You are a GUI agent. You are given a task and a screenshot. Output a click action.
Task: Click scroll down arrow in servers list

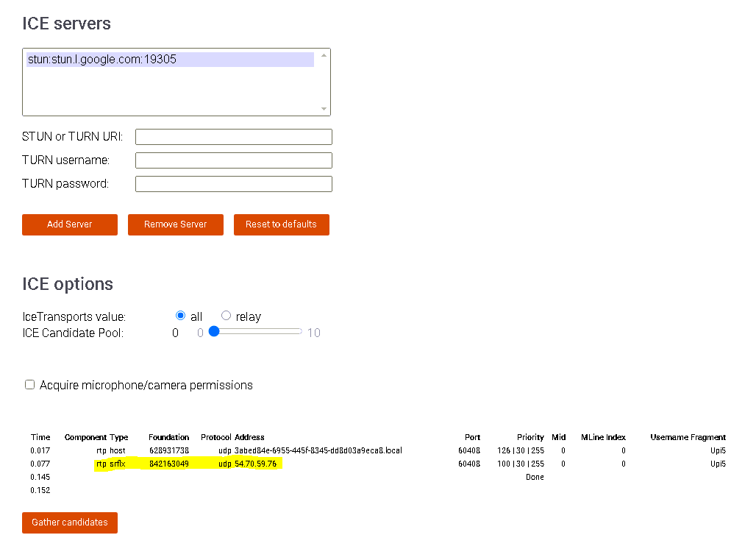[324, 109]
